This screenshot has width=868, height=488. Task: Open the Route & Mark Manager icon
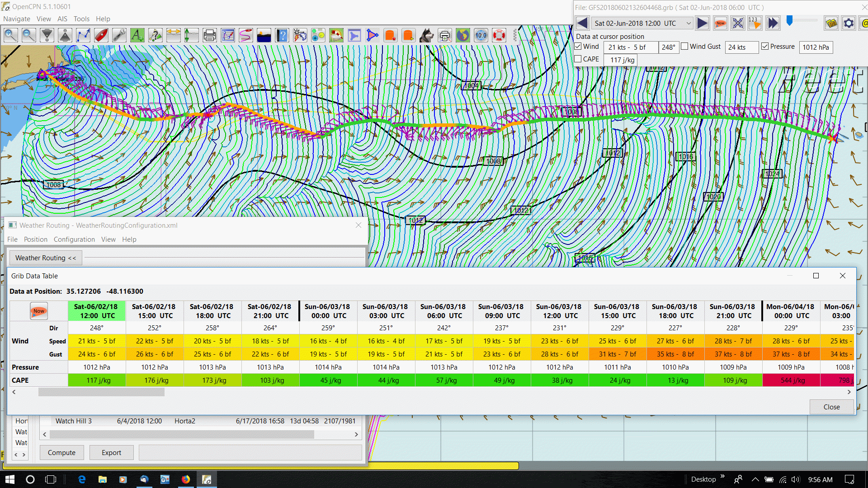tap(227, 35)
